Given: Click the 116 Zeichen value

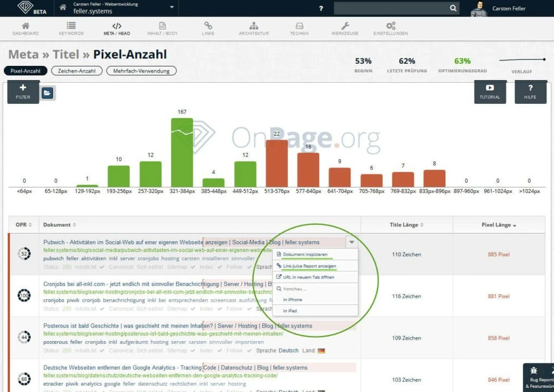Looking at the screenshot, I should click(406, 296).
